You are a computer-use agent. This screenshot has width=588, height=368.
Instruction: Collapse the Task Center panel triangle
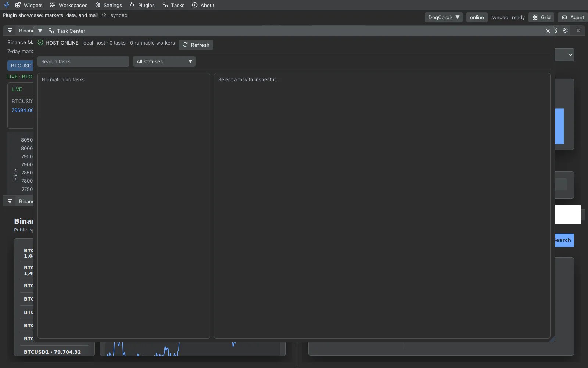[x=40, y=31]
